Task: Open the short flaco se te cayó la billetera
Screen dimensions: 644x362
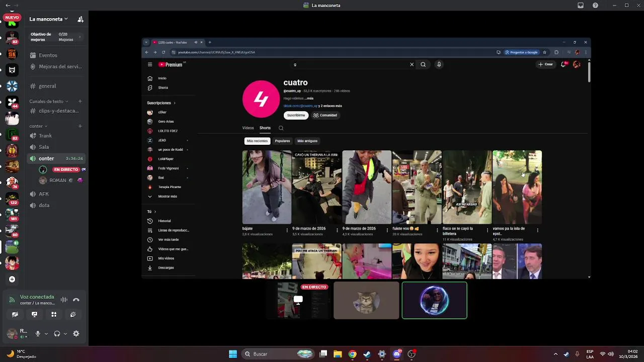Action: tap(467, 187)
